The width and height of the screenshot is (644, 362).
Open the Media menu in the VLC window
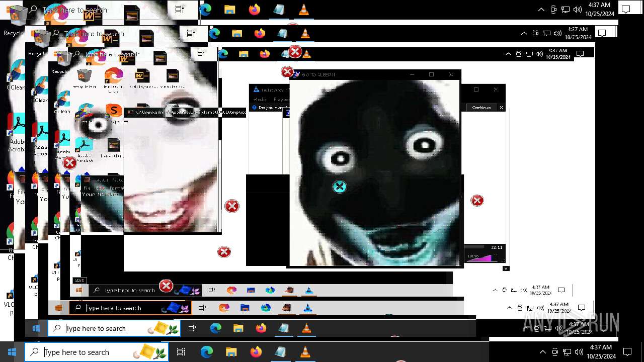pos(260,99)
